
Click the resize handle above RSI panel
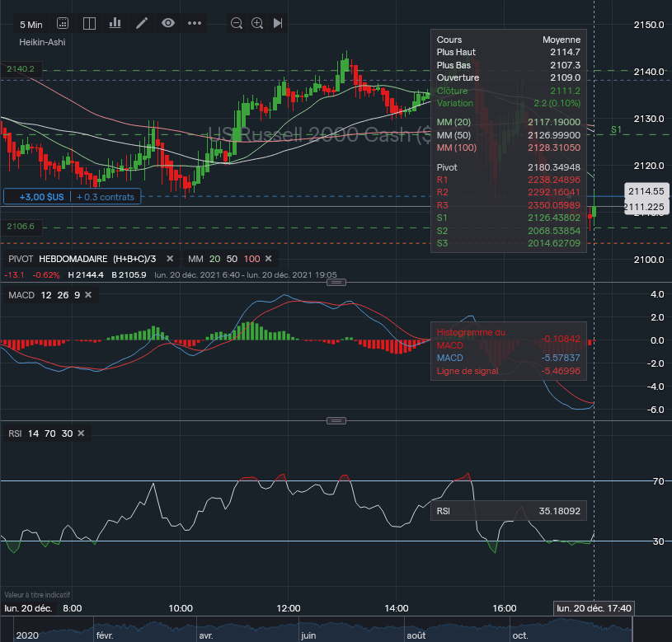click(336, 420)
